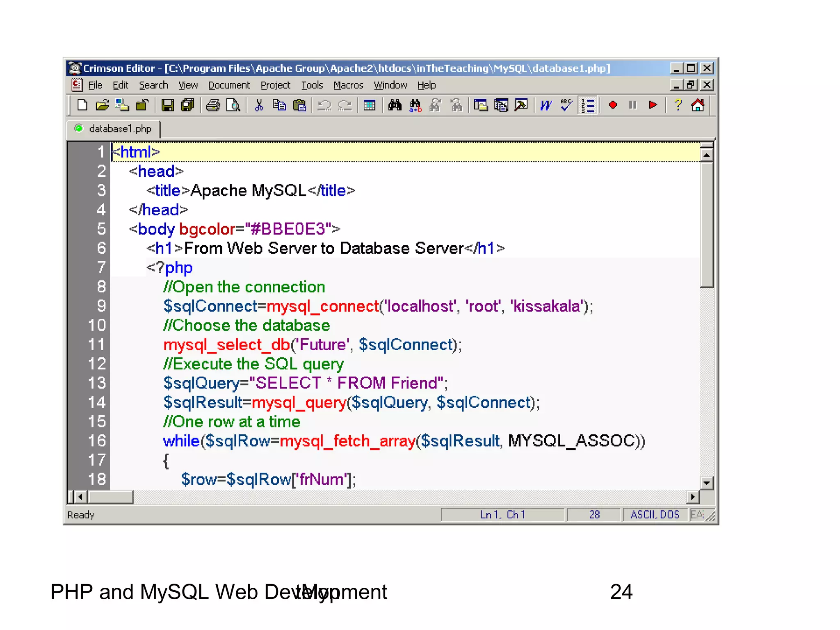The width and height of the screenshot is (840, 630).
Task: Click the 'ASCII, DOS' status bar field
Action: [655, 515]
